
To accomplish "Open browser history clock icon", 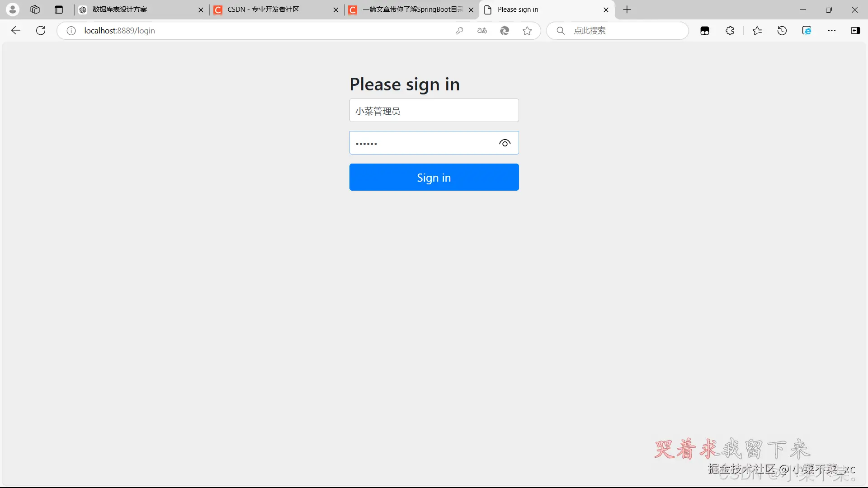I will coord(782,31).
